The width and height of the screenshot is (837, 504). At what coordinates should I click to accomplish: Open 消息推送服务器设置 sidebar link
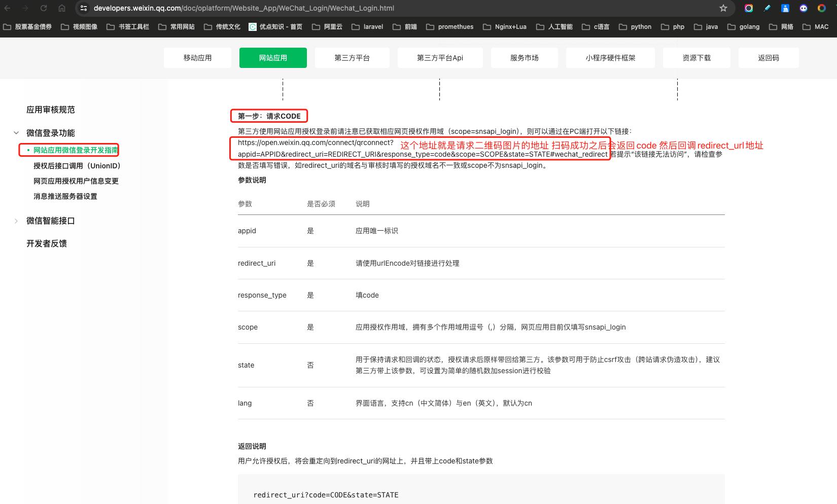coord(65,196)
